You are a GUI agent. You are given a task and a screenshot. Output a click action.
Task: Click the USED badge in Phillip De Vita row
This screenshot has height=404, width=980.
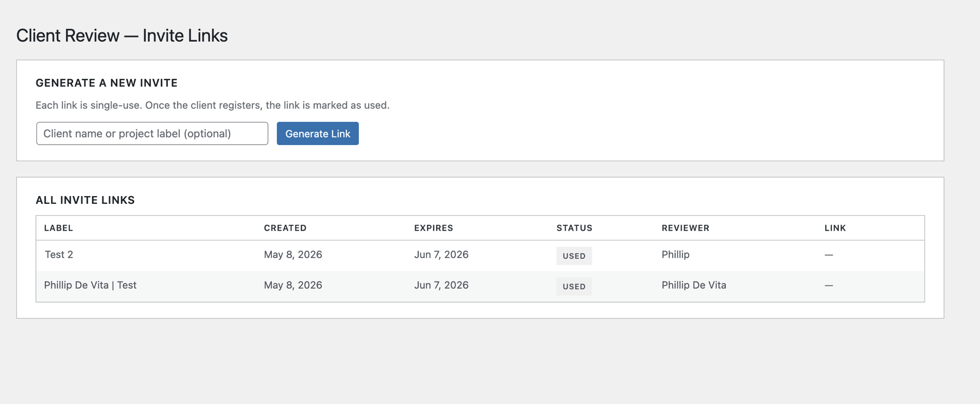pyautogui.click(x=574, y=286)
